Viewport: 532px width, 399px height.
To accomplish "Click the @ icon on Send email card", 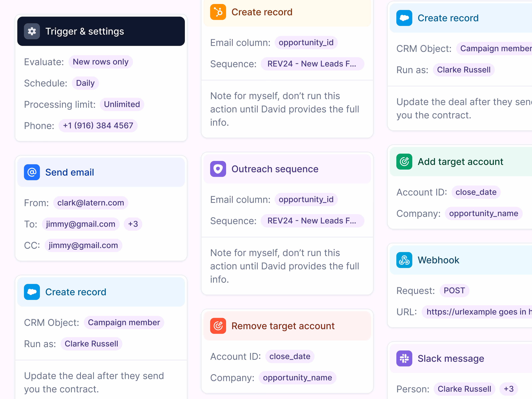I will coord(32,172).
